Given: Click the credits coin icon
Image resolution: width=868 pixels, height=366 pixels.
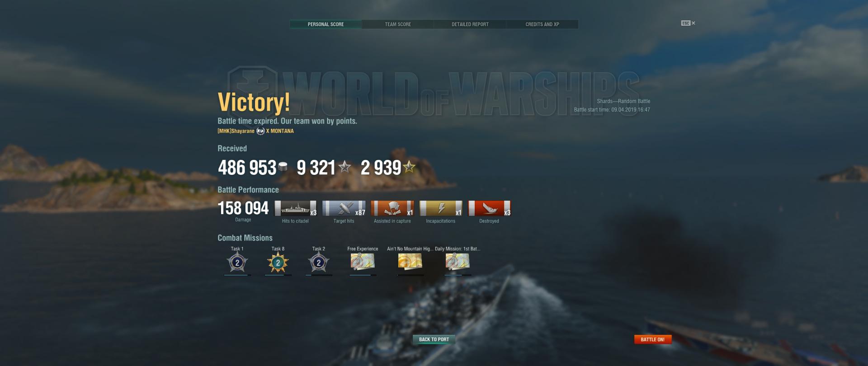Looking at the screenshot, I should click(x=283, y=167).
